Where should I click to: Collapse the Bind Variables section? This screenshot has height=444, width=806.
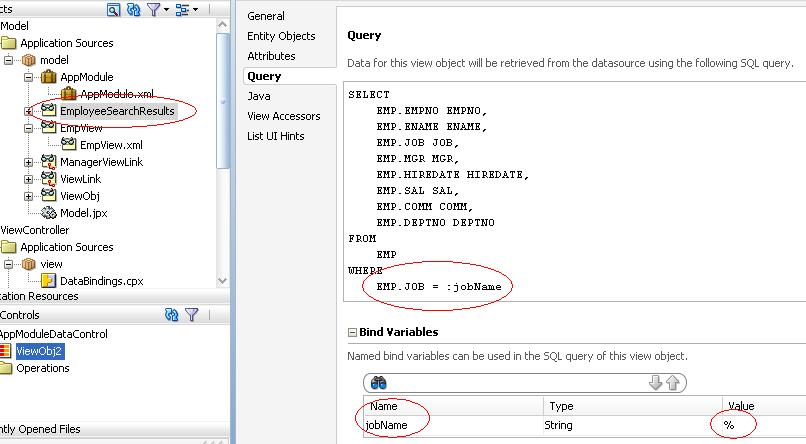[352, 332]
